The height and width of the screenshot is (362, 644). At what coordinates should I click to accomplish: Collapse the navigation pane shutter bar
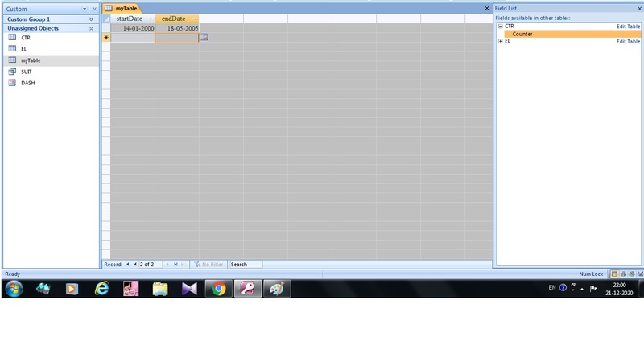coord(94,9)
